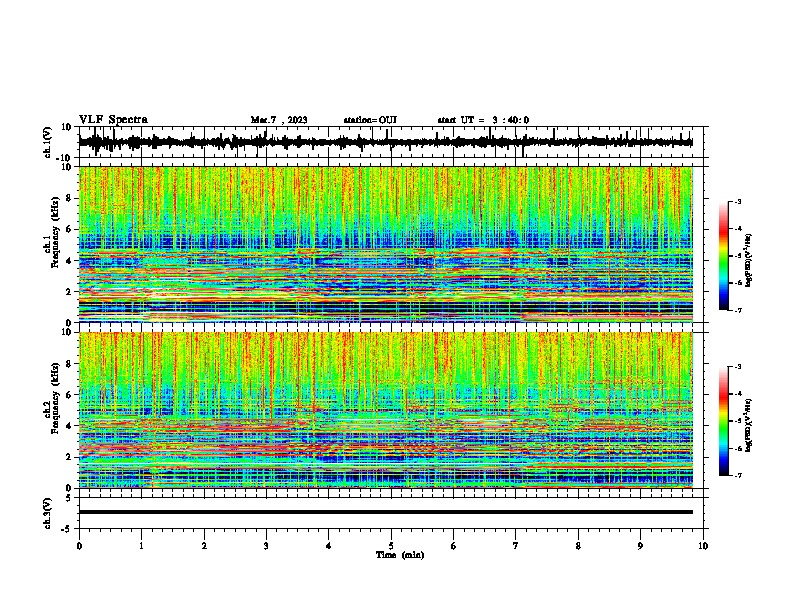
Task: Click the upper color bar's log(PSD) label
Action: (x=748, y=261)
